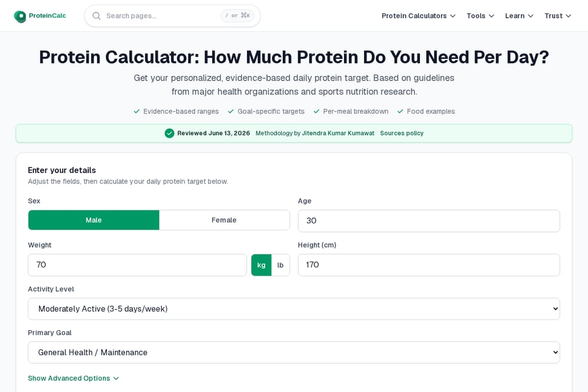Open the Sources policy link
The image size is (588, 392).
(402, 133)
